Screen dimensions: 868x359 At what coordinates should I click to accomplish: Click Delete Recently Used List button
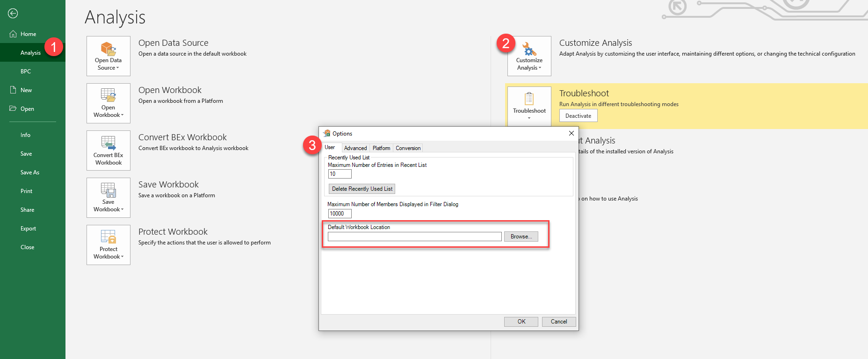pos(362,189)
